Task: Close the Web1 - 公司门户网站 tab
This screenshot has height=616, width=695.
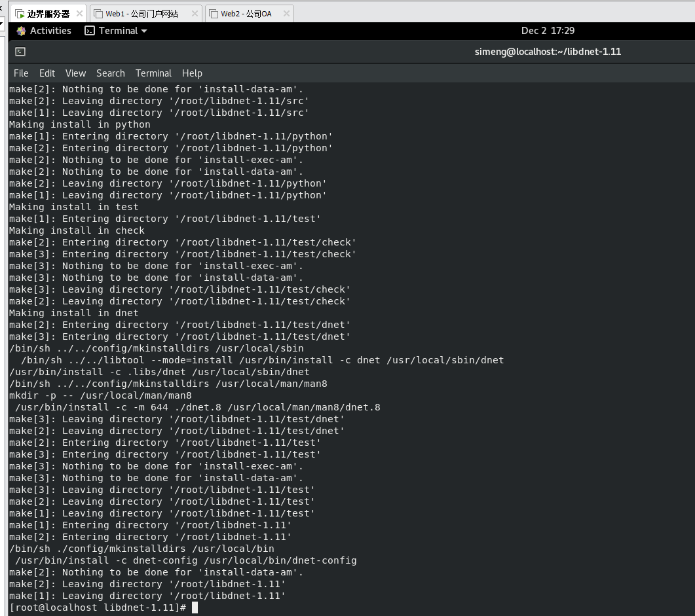Action: coord(195,14)
